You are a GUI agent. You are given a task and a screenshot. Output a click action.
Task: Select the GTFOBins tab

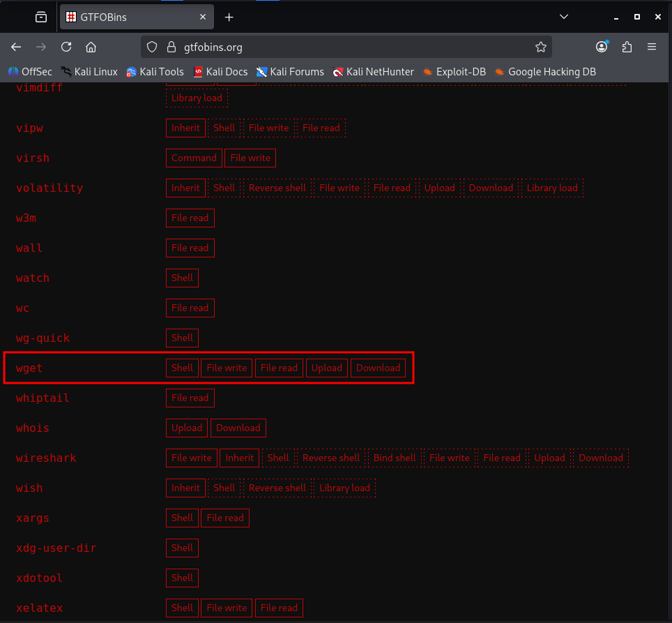[x=137, y=17]
